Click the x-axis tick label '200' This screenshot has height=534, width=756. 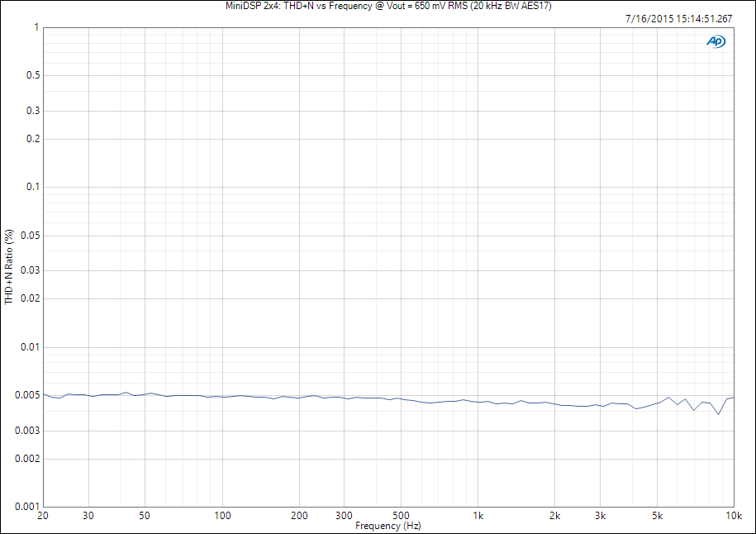tap(299, 516)
